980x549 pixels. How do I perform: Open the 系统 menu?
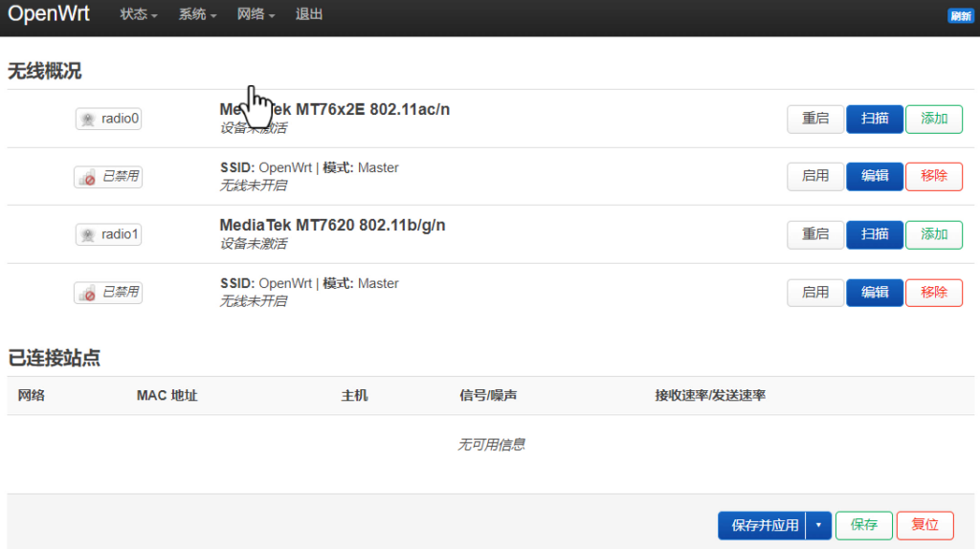pyautogui.click(x=197, y=14)
